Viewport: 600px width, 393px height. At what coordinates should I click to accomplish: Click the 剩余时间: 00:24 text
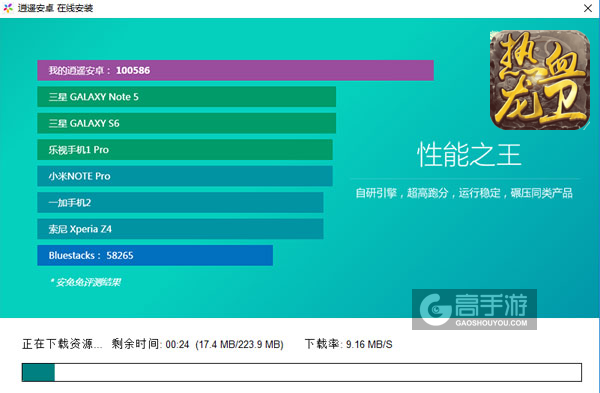(x=150, y=344)
